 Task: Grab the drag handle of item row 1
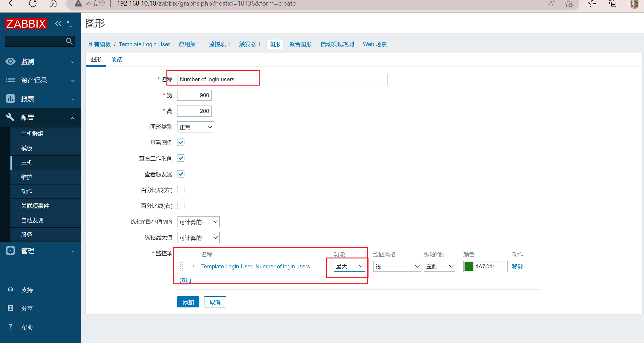pos(181,266)
